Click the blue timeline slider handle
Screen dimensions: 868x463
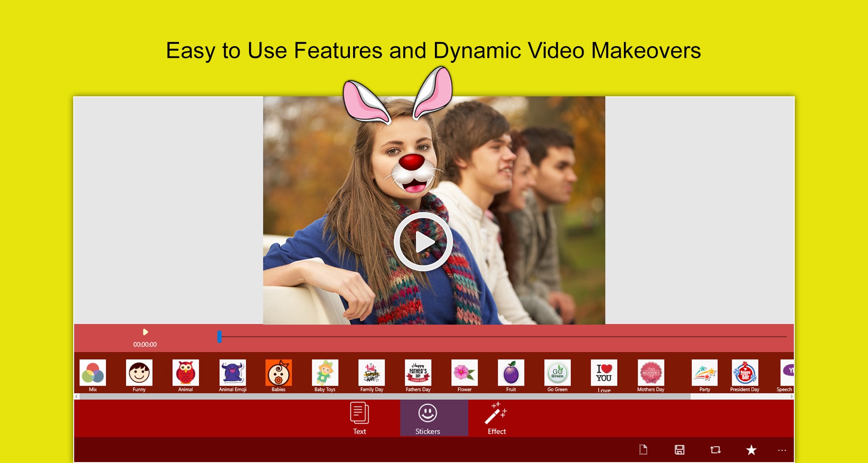(x=219, y=336)
